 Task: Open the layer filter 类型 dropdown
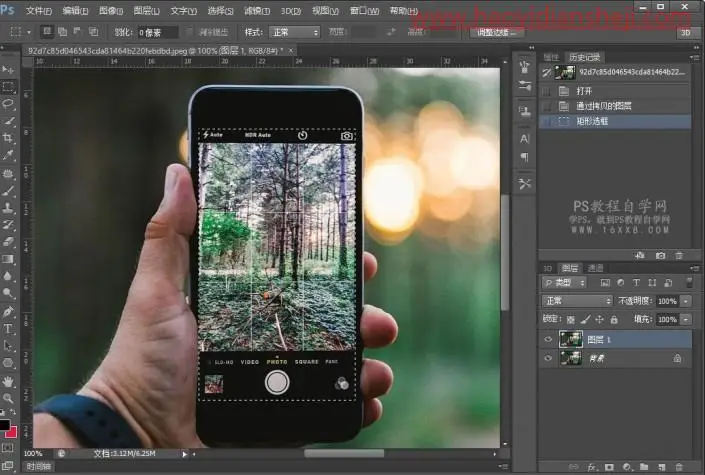click(x=564, y=282)
